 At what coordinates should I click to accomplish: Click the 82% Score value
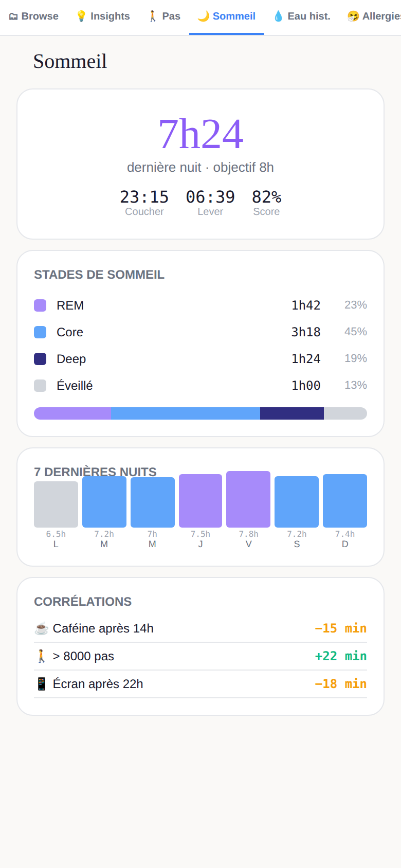tap(266, 197)
